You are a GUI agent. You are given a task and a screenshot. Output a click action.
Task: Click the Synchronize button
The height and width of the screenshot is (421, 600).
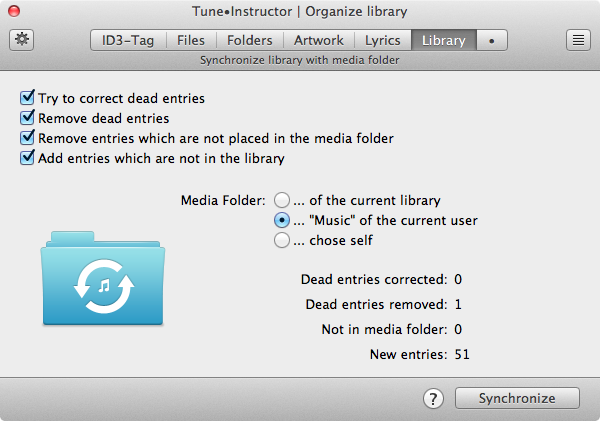point(517,398)
